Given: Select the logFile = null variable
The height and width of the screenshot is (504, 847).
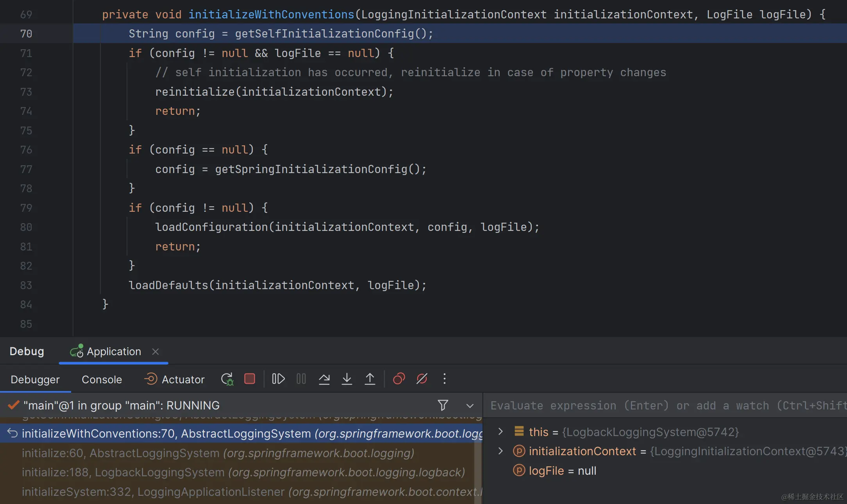Looking at the screenshot, I should coord(563,471).
